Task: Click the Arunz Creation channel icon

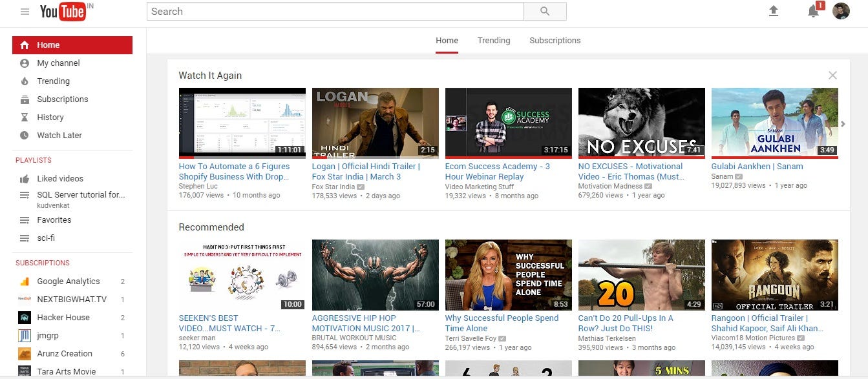Action: tap(25, 354)
